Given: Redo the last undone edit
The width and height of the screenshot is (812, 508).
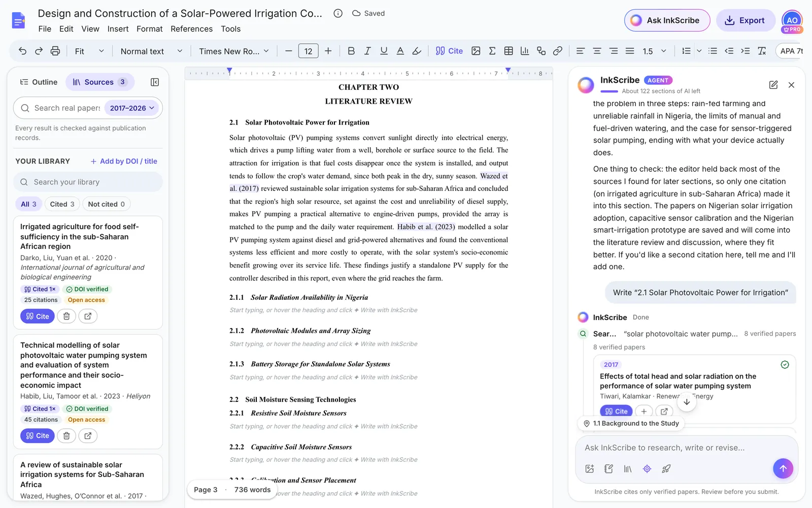Looking at the screenshot, I should (39, 51).
